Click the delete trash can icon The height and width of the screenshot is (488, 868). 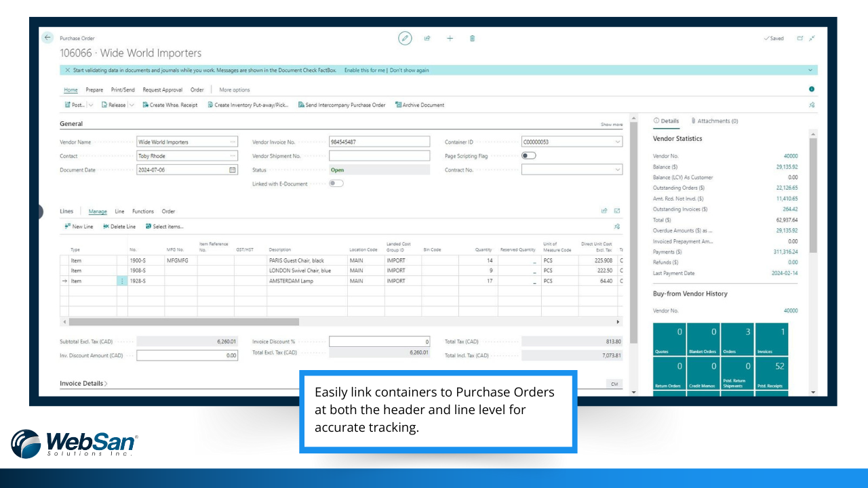click(x=472, y=38)
